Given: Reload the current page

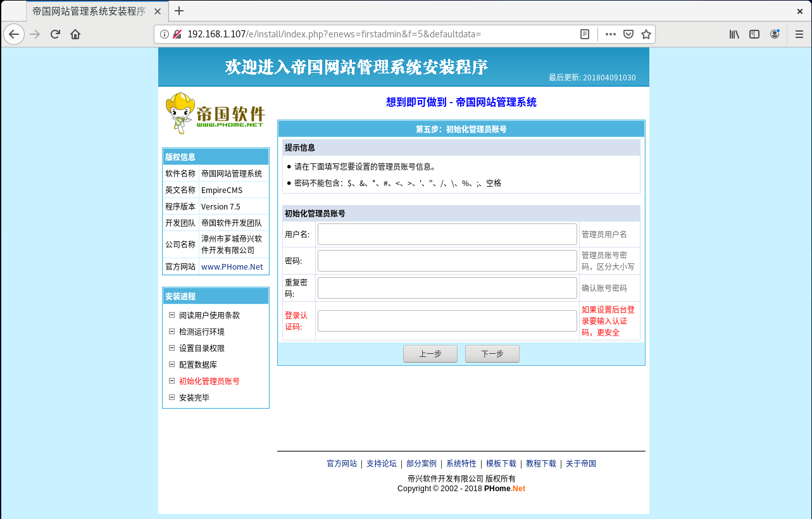Looking at the screenshot, I should pyautogui.click(x=55, y=34).
